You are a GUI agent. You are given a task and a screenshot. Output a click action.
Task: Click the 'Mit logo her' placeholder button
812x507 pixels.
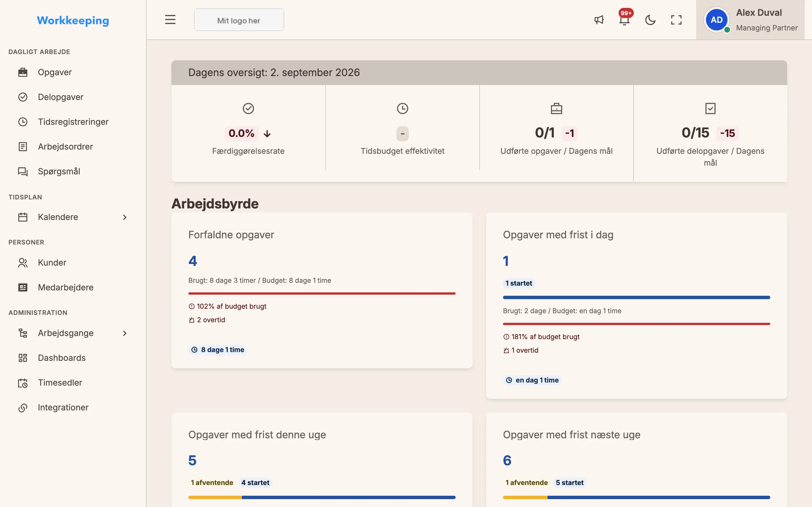pos(239,20)
